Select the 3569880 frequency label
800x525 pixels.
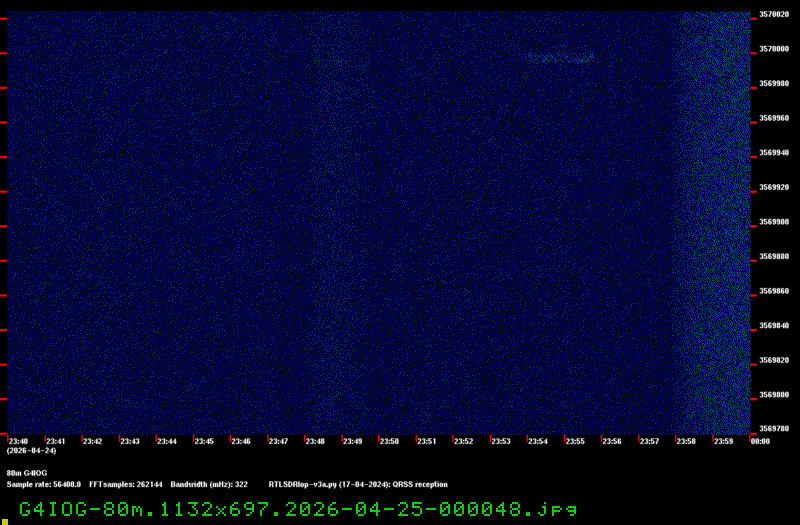pos(774,256)
